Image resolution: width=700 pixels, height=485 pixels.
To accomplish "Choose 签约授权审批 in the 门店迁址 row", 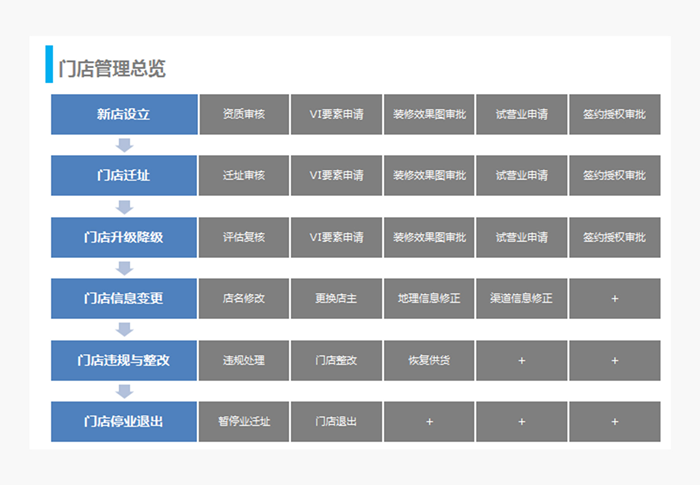I will [615, 176].
